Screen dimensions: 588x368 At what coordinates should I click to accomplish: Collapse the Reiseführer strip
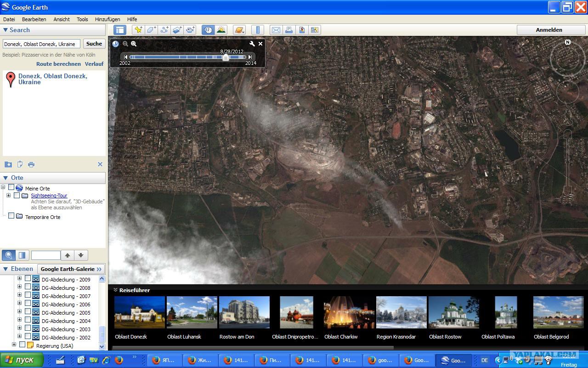click(x=115, y=290)
